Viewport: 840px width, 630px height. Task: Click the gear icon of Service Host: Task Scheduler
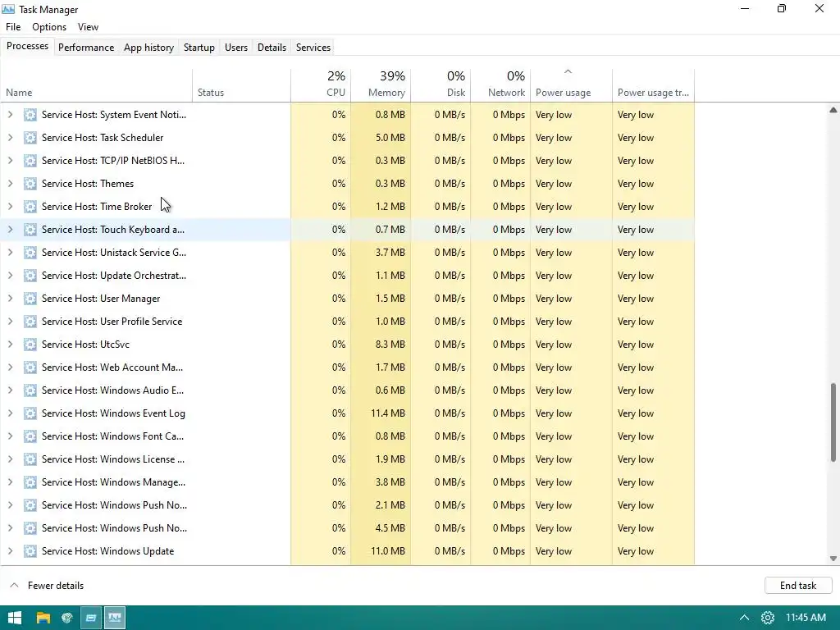tap(30, 138)
